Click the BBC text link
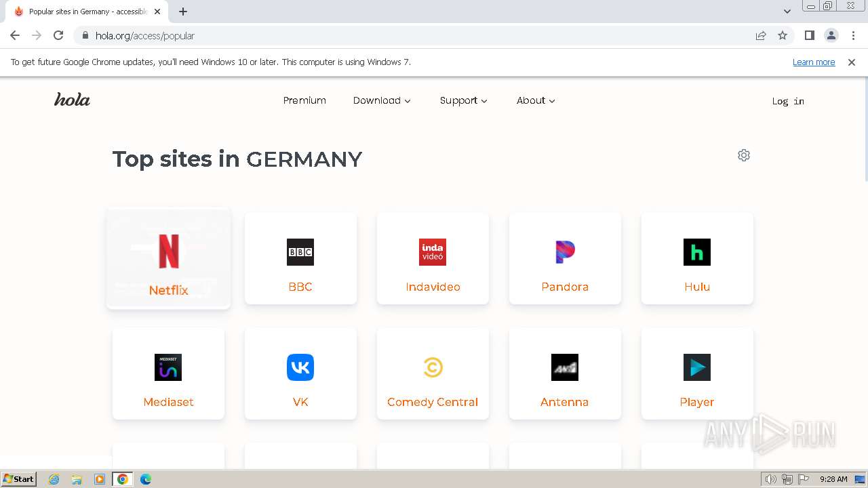 pos(300,287)
